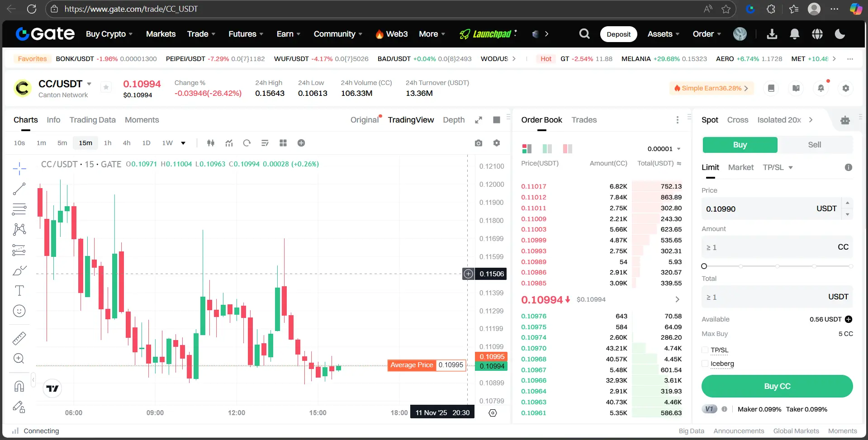Image resolution: width=868 pixels, height=440 pixels.
Task: Submit the Buy CC order
Action: 777,386
